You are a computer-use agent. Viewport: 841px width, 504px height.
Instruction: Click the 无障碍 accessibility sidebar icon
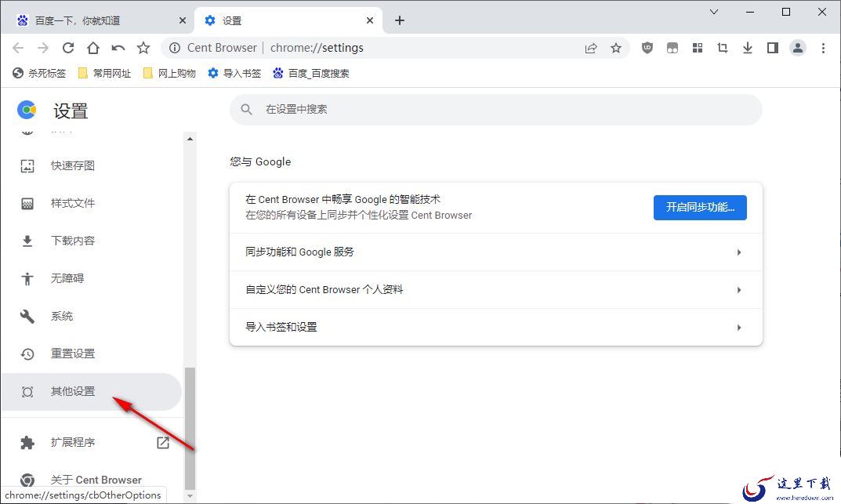click(x=27, y=279)
